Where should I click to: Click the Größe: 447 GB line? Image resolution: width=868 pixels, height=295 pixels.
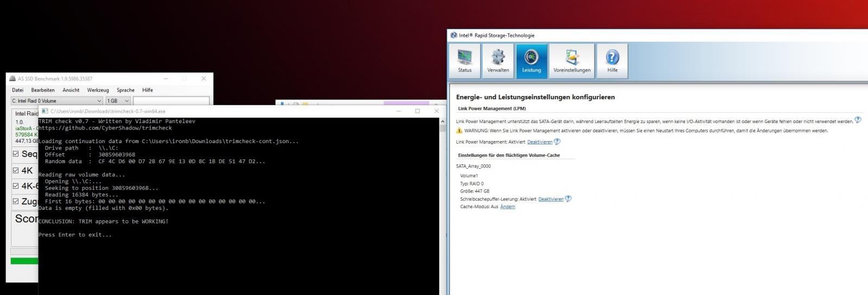[x=475, y=191]
